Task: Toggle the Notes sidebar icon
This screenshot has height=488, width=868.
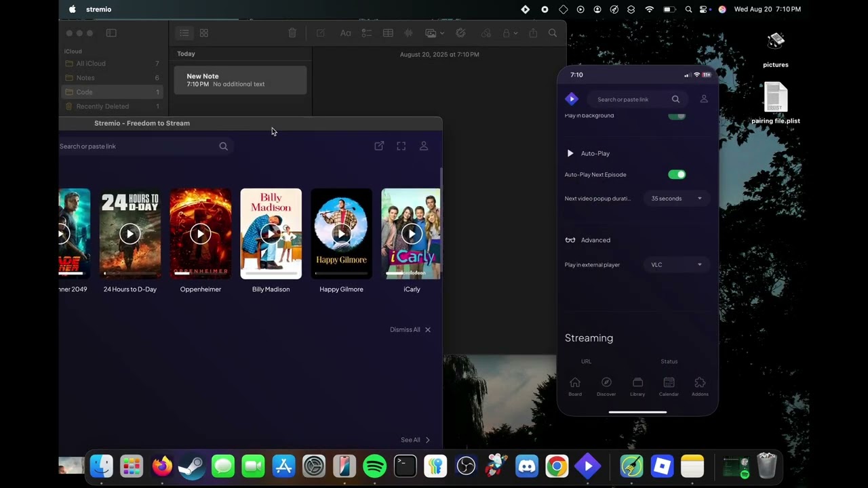Action: 111,33
